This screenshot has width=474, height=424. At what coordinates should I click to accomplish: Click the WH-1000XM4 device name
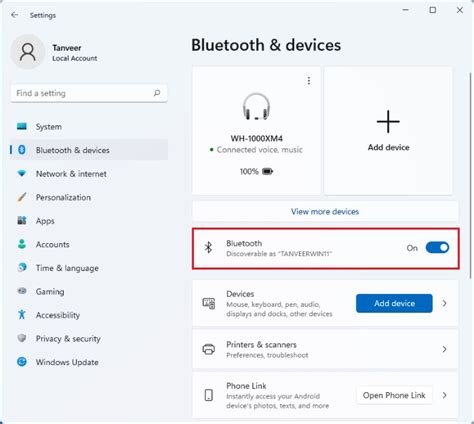(256, 138)
